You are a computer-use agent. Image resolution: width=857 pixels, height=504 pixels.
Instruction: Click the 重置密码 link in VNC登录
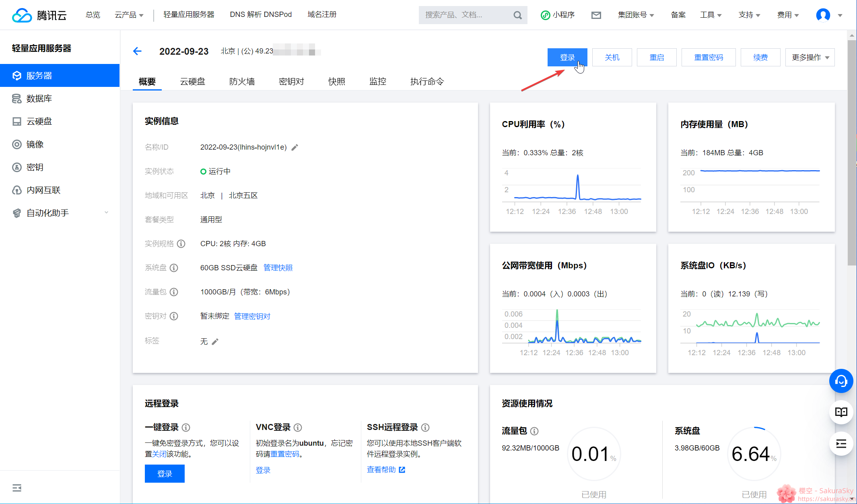[x=285, y=454]
